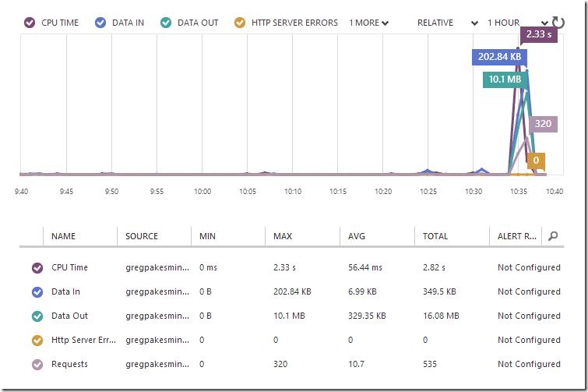Select the Http Server Err... row name
The height and width of the screenshot is (392, 588).
(83, 340)
